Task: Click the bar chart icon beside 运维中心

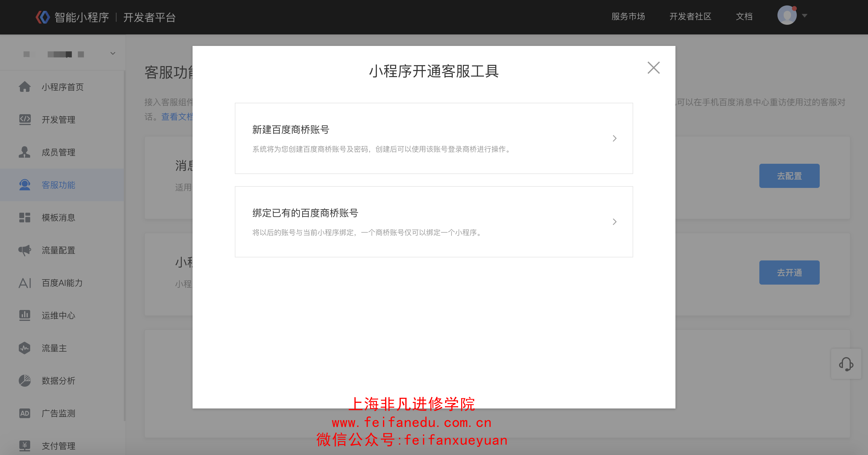Action: 25,315
